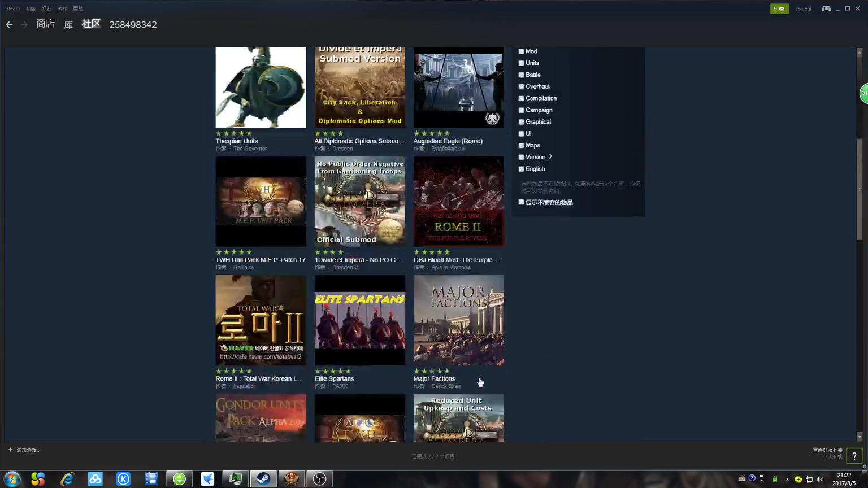This screenshot has width=868, height=488.
Task: Check the English filter checkbox
Action: coord(521,169)
